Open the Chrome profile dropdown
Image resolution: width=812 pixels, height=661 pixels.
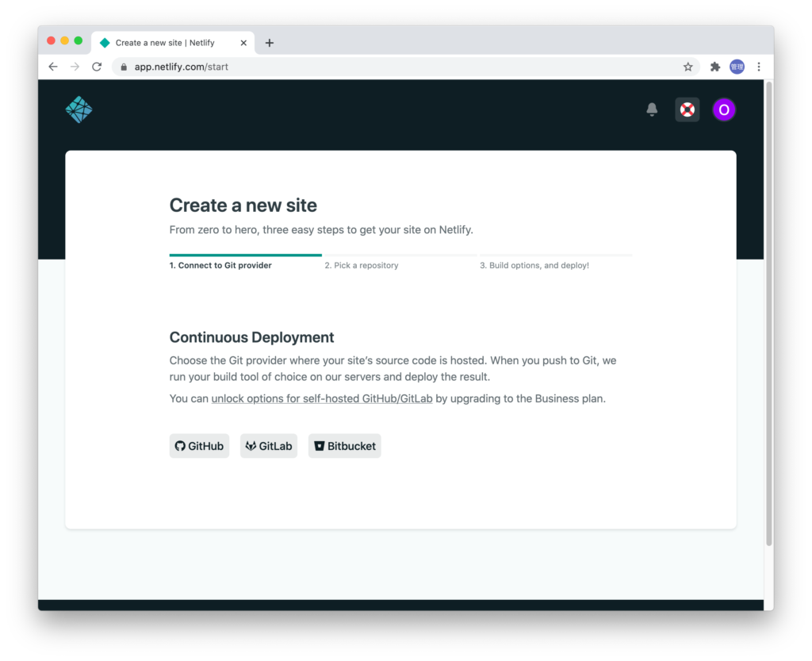[737, 67]
